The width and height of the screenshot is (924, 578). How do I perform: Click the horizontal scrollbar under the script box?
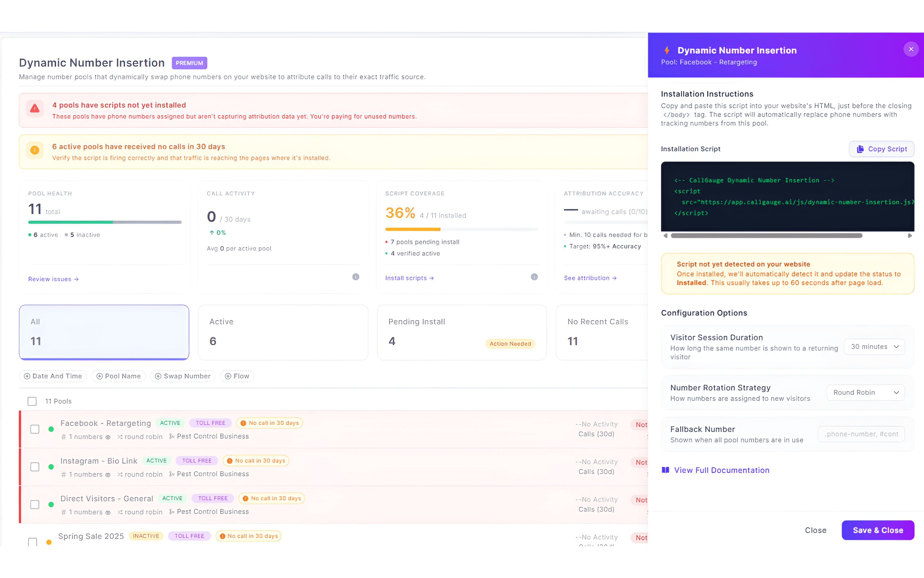pos(766,236)
